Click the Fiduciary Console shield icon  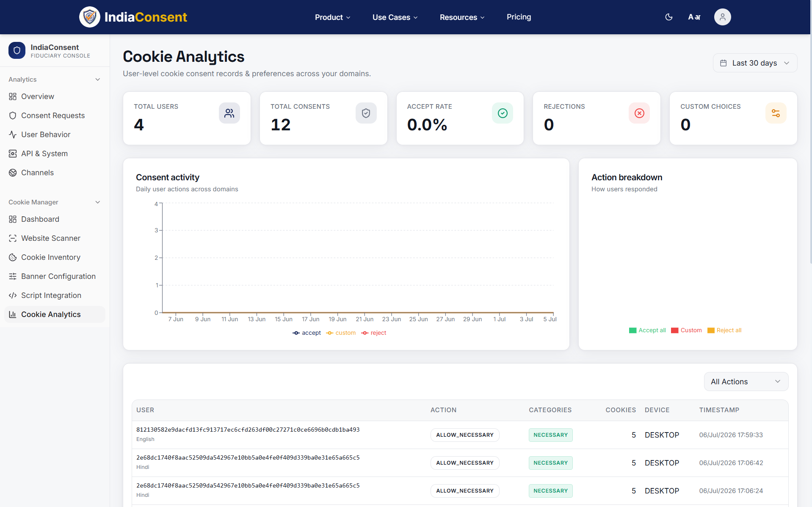17,50
